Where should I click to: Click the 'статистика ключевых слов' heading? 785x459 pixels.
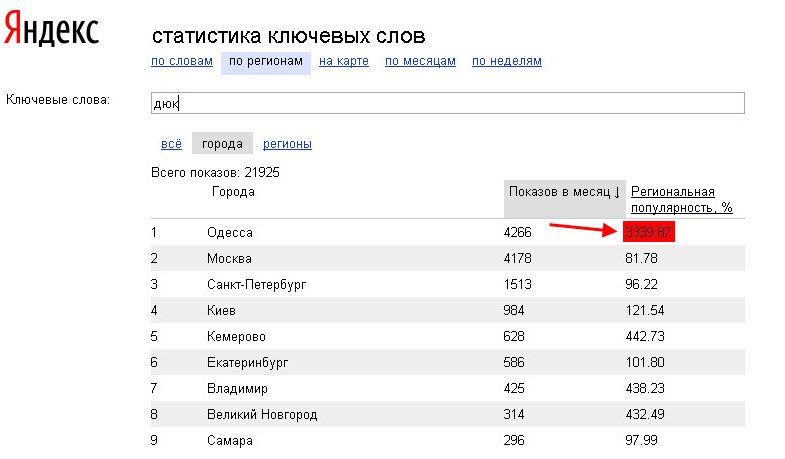tap(288, 36)
